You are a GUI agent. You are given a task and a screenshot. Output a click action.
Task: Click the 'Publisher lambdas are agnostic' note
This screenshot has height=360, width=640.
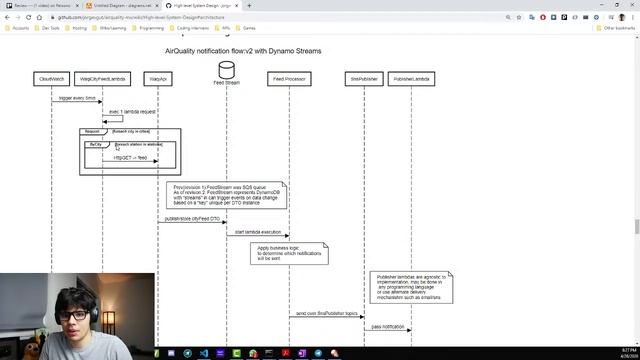tap(411, 287)
